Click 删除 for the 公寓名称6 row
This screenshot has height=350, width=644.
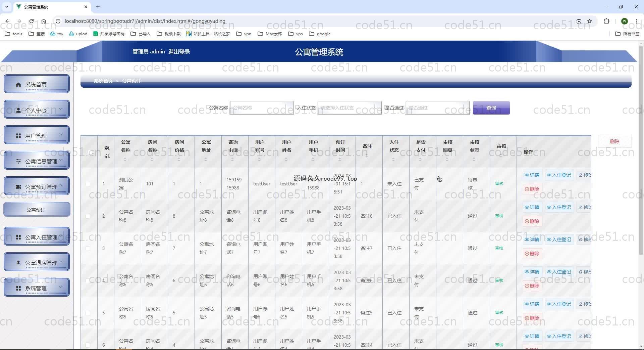coord(532,286)
